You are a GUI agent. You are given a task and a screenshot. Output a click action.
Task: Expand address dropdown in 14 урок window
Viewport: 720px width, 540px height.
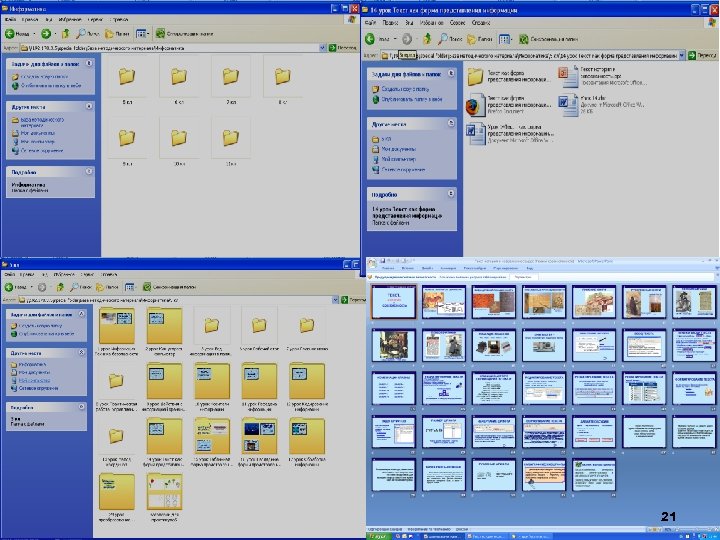pos(681,55)
